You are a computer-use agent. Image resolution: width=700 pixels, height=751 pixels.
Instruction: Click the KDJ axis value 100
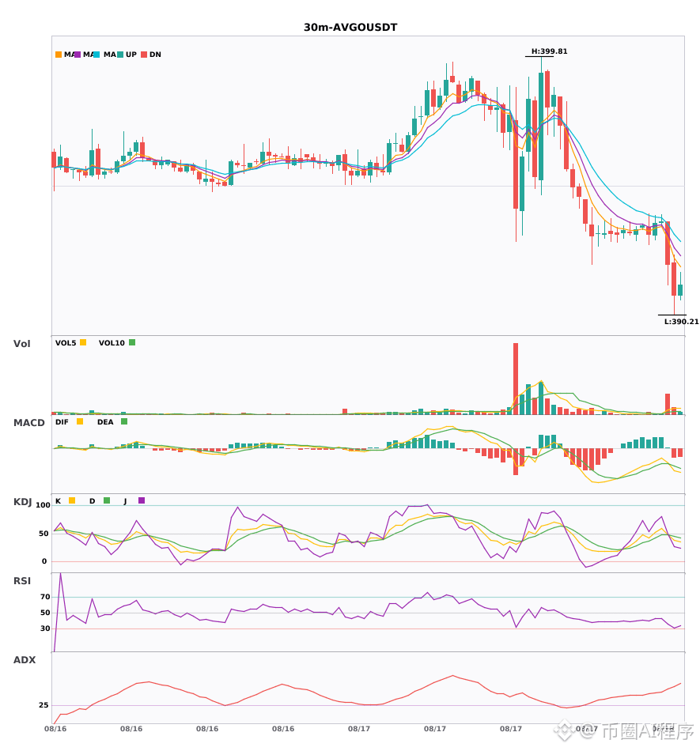[43, 505]
